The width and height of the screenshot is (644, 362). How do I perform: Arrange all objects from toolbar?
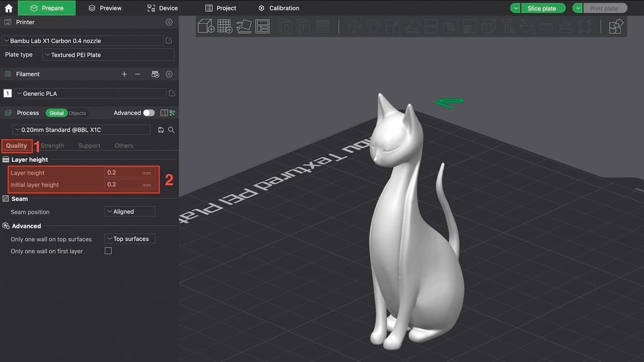tap(262, 26)
